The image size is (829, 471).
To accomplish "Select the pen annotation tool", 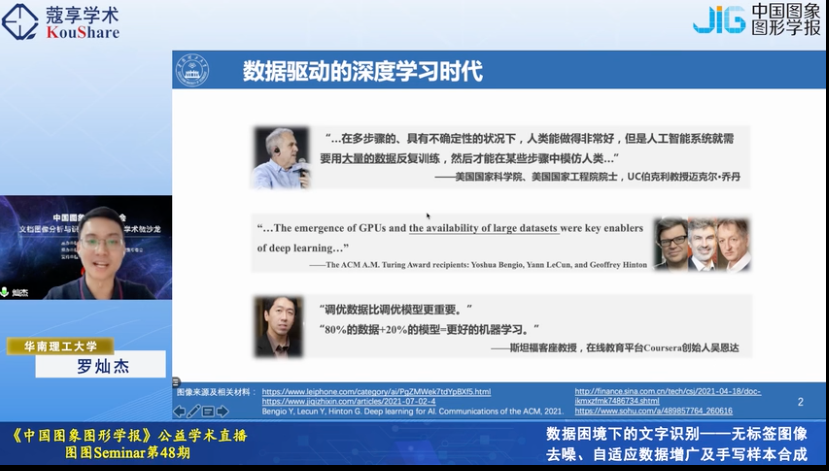I will (x=194, y=411).
